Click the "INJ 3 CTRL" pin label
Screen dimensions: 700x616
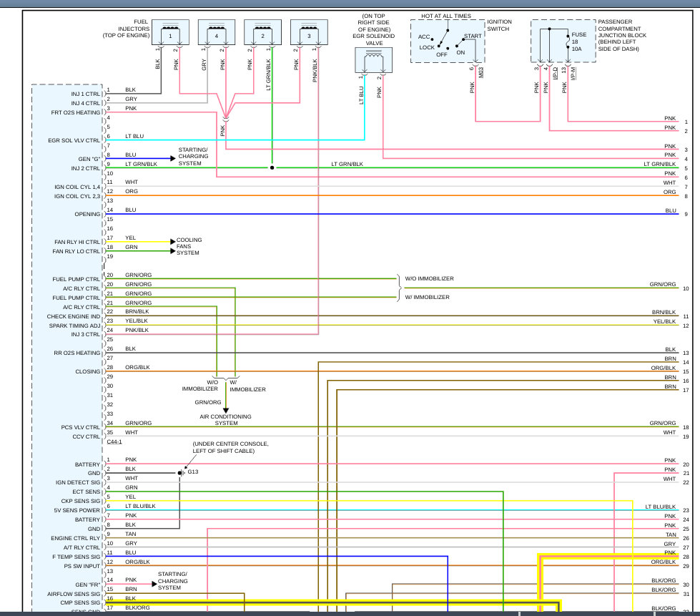click(x=85, y=335)
